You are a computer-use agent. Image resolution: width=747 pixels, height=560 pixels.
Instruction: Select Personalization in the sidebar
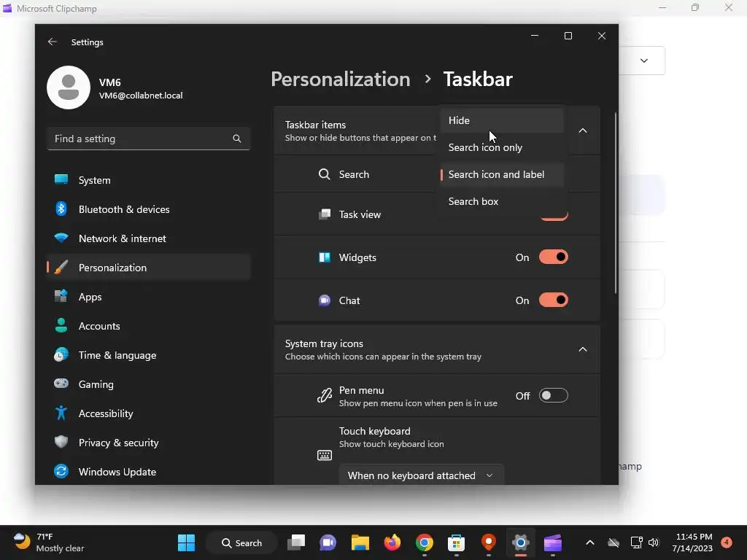tap(149, 268)
